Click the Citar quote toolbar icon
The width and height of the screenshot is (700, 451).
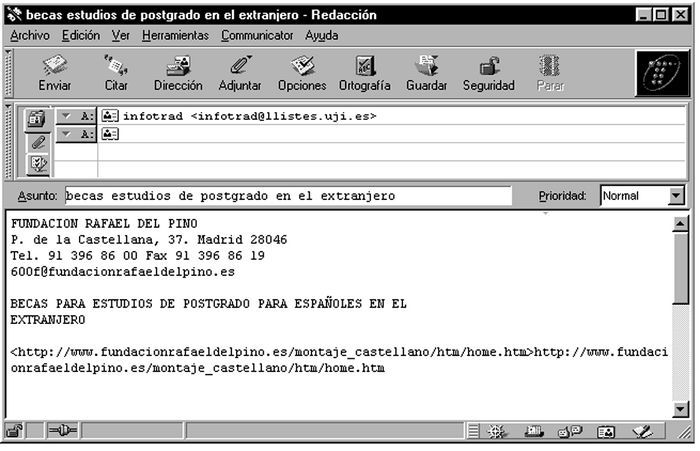pyautogui.click(x=116, y=74)
